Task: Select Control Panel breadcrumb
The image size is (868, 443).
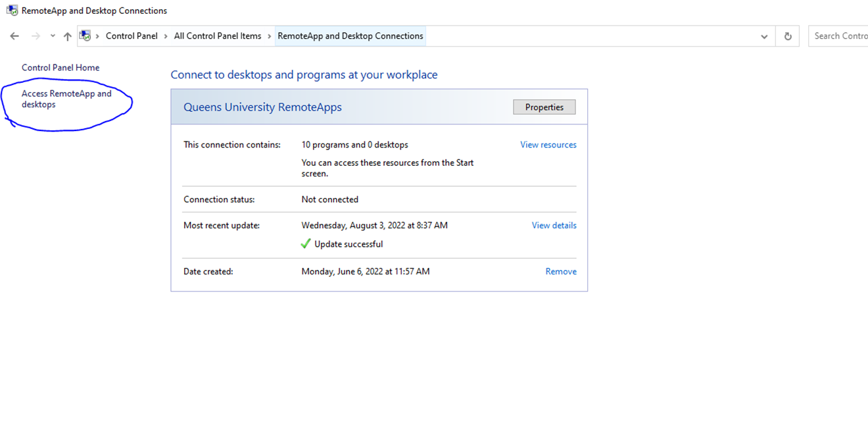Action: click(132, 36)
